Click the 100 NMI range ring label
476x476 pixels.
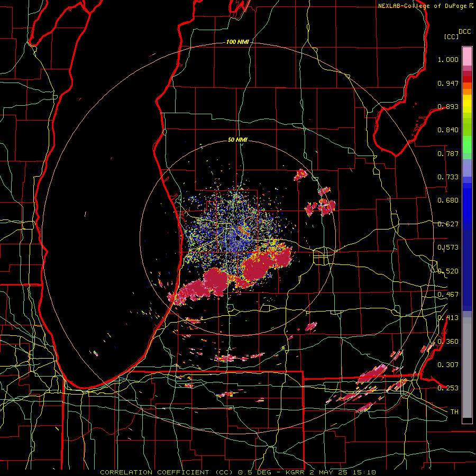[x=237, y=42]
